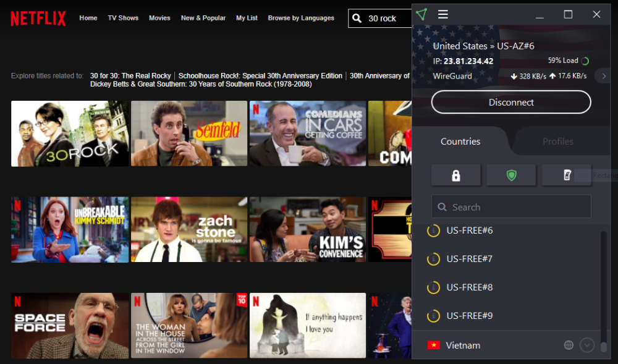Viewport: 618px width, 364px height.
Task: Open the TV Shows menu item
Action: [123, 18]
